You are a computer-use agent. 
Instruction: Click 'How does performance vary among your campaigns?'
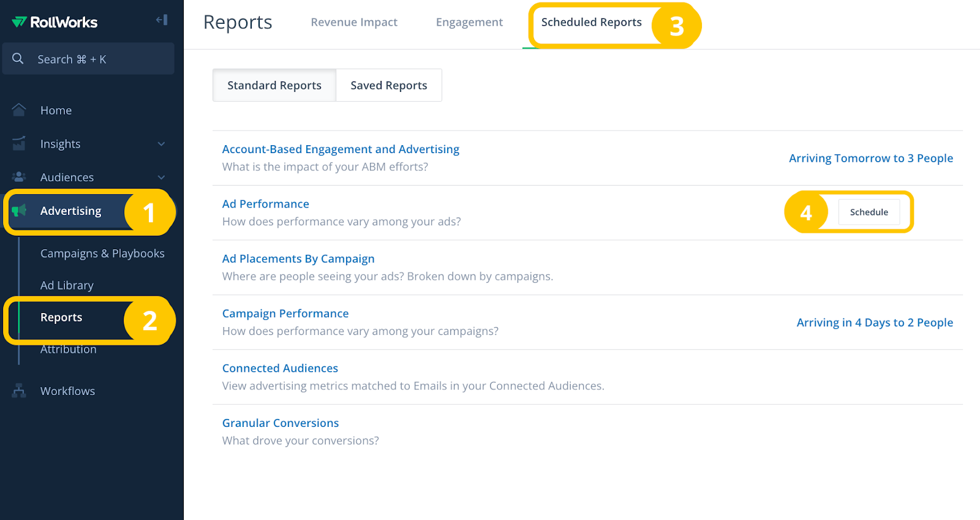click(x=360, y=331)
